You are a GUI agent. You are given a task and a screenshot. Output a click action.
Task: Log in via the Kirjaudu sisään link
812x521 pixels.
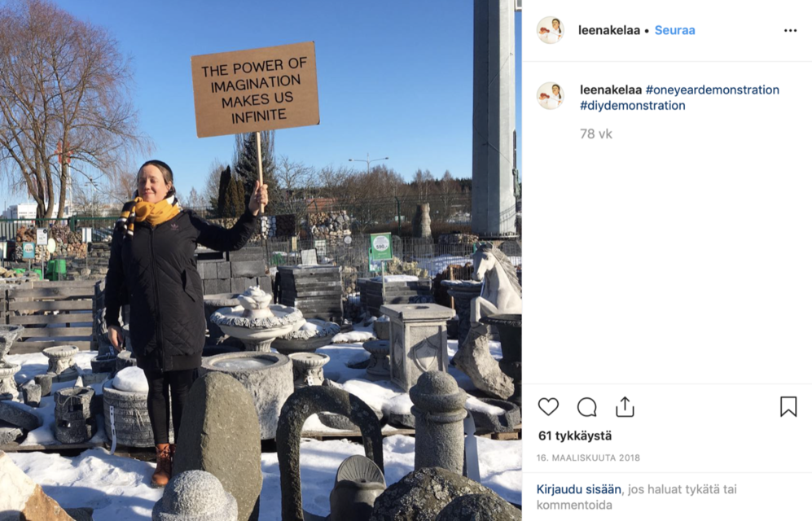[x=578, y=489]
